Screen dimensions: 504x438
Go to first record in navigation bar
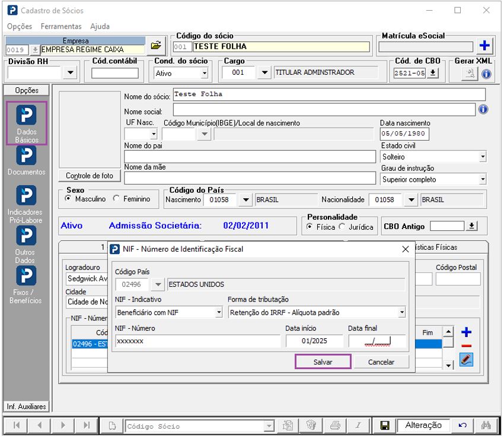click(17, 426)
